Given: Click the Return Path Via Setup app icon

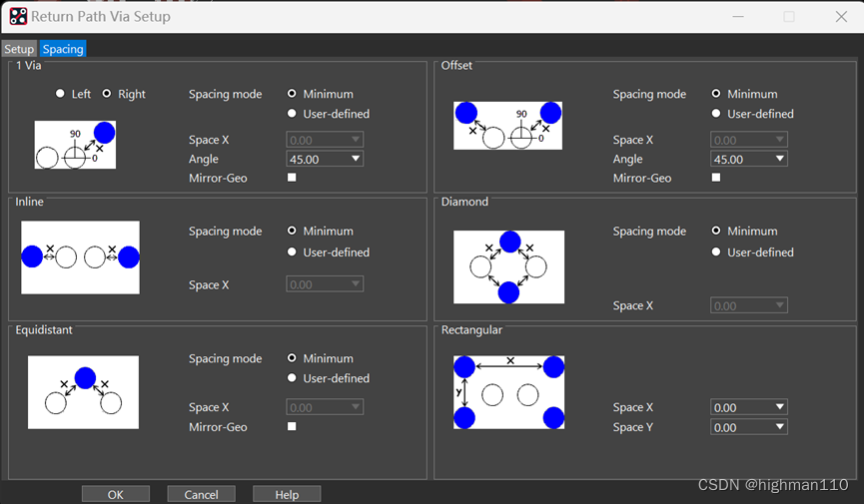Looking at the screenshot, I should [18, 17].
